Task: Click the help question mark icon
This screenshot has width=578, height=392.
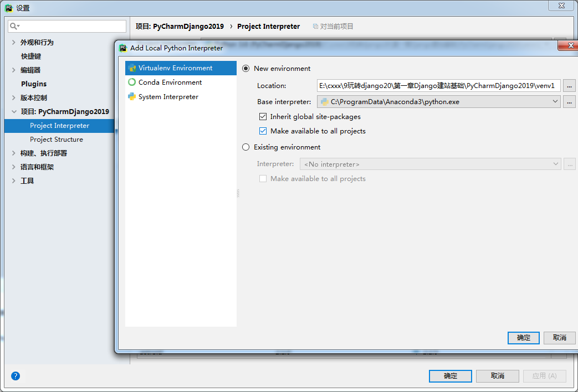Action: 16,376
